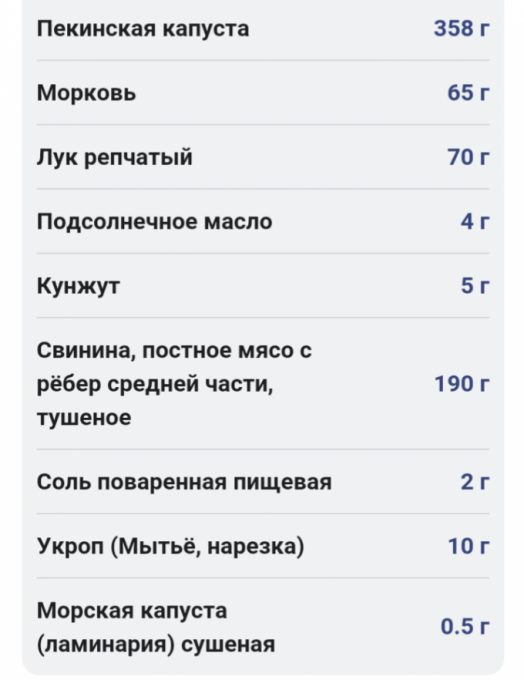Tap the 65 г carrot weight
The image size is (524, 680).
468,93
